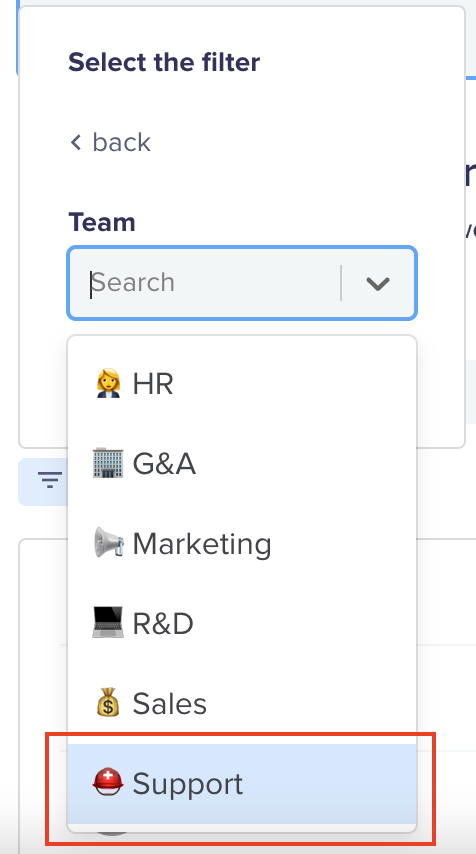476x854 pixels.
Task: Click the office worker emoji beside HR
Action: tap(108, 383)
